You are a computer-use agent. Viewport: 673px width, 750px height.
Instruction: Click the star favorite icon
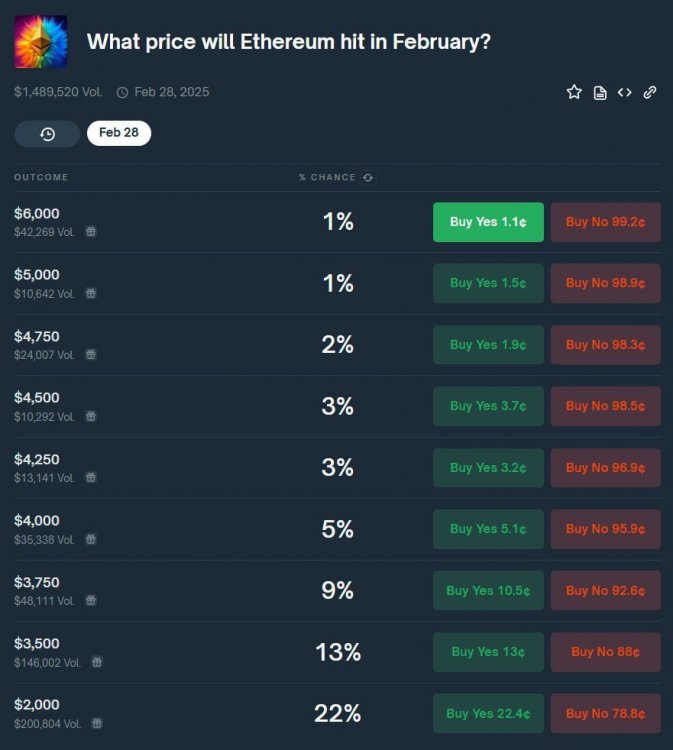pos(574,92)
